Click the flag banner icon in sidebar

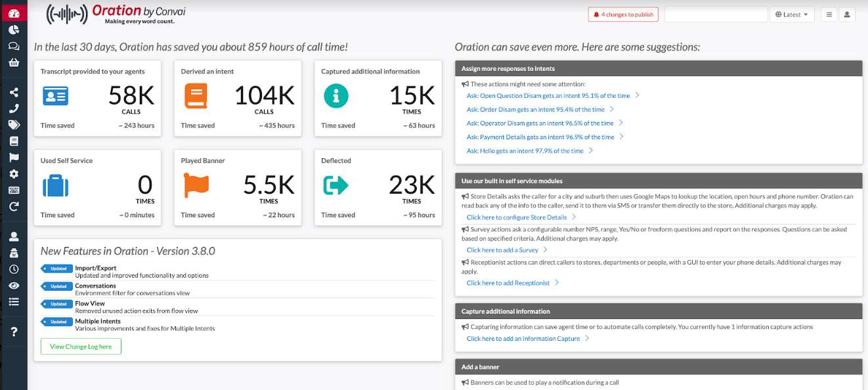[13, 158]
